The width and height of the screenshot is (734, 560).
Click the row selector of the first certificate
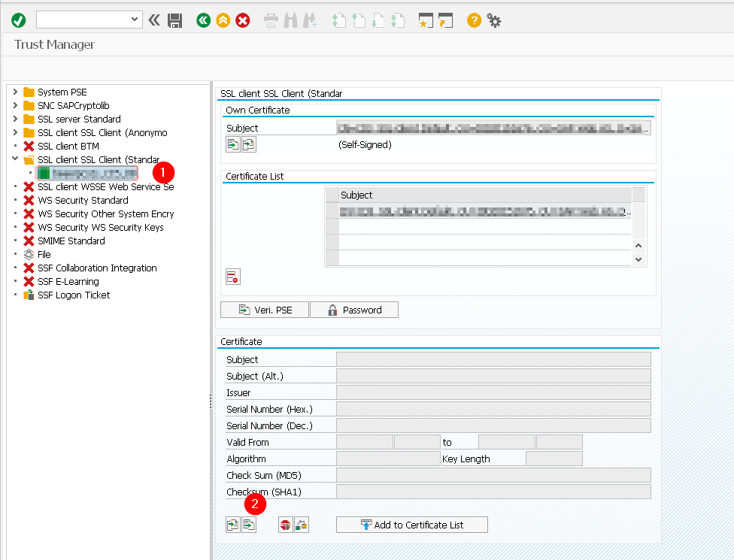pyautogui.click(x=332, y=212)
